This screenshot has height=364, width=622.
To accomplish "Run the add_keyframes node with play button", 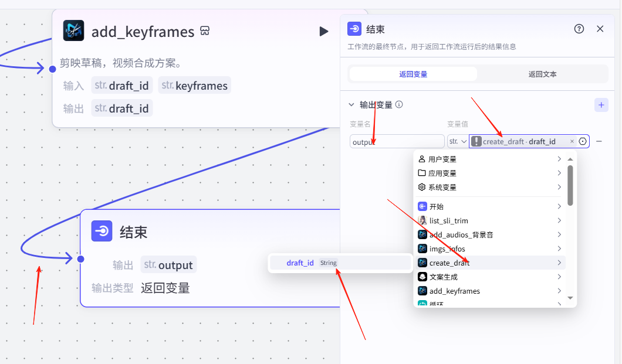I will [x=324, y=31].
